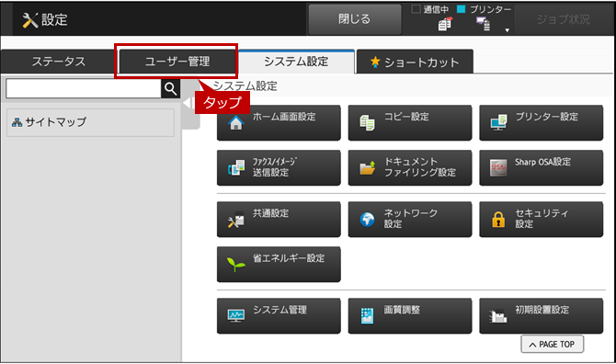Open ドキュメントファイリング設定 folder tile
The height and width of the screenshot is (364, 616).
pyautogui.click(x=410, y=167)
